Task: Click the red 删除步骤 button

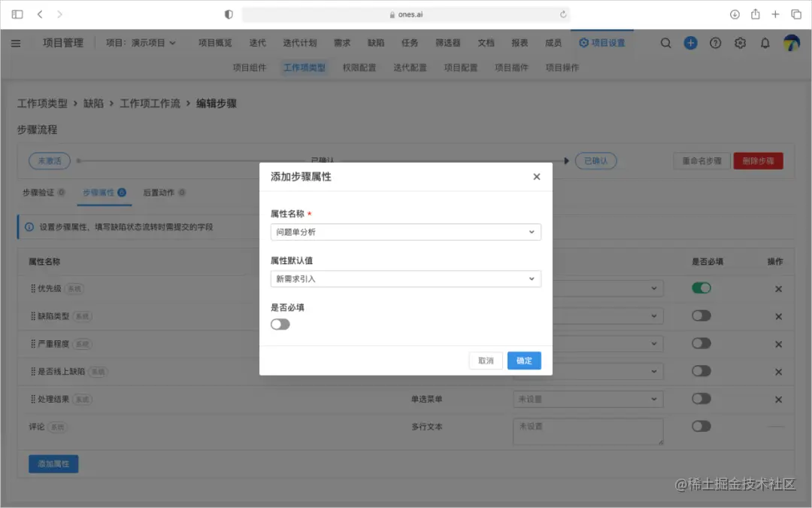Action: coord(758,160)
